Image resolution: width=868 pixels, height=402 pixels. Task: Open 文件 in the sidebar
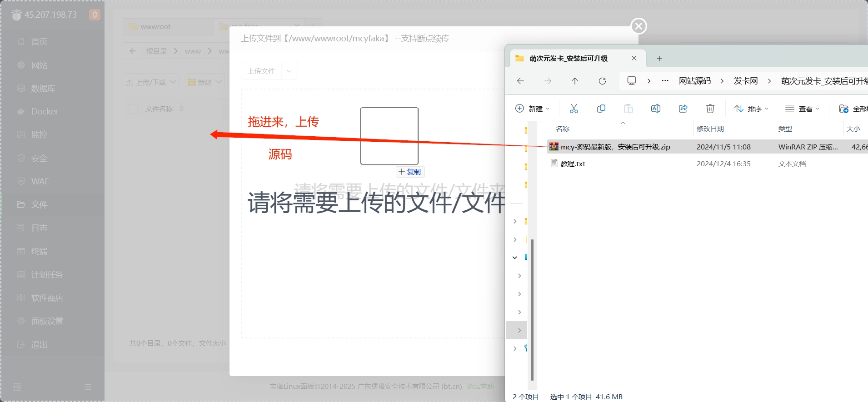pyautogui.click(x=39, y=205)
